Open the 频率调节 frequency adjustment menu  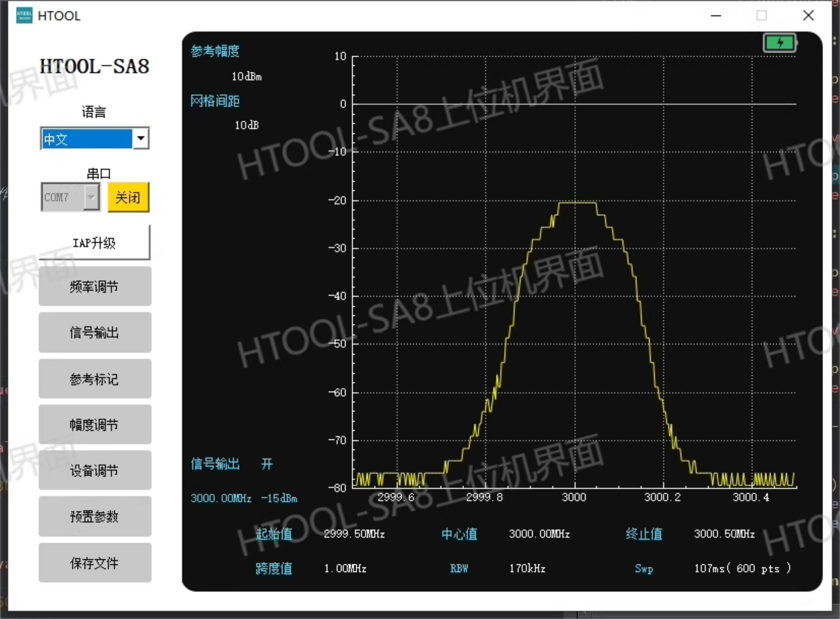[95, 286]
